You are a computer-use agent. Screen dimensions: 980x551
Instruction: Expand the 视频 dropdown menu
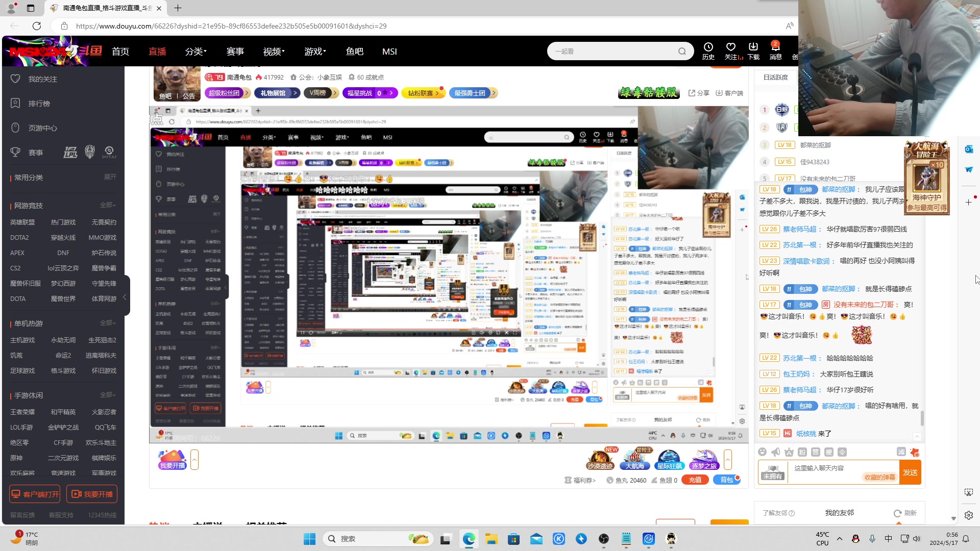274,52
